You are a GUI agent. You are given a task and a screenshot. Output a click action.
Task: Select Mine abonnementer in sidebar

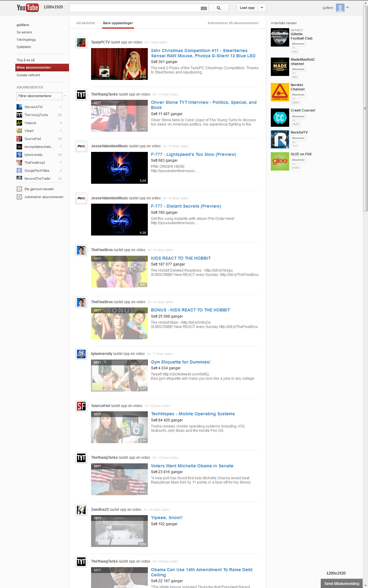click(42, 67)
